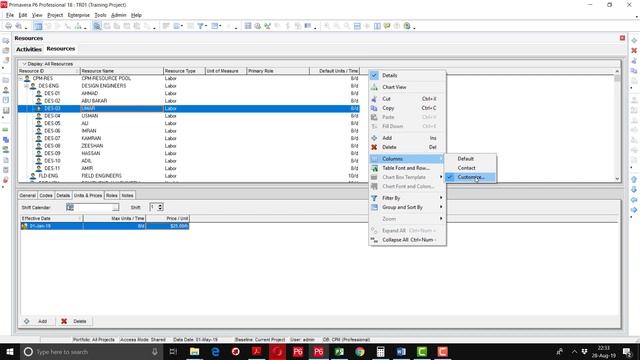Choose Copy in context menu
Screen dimensions: 640x360
coord(407,108)
